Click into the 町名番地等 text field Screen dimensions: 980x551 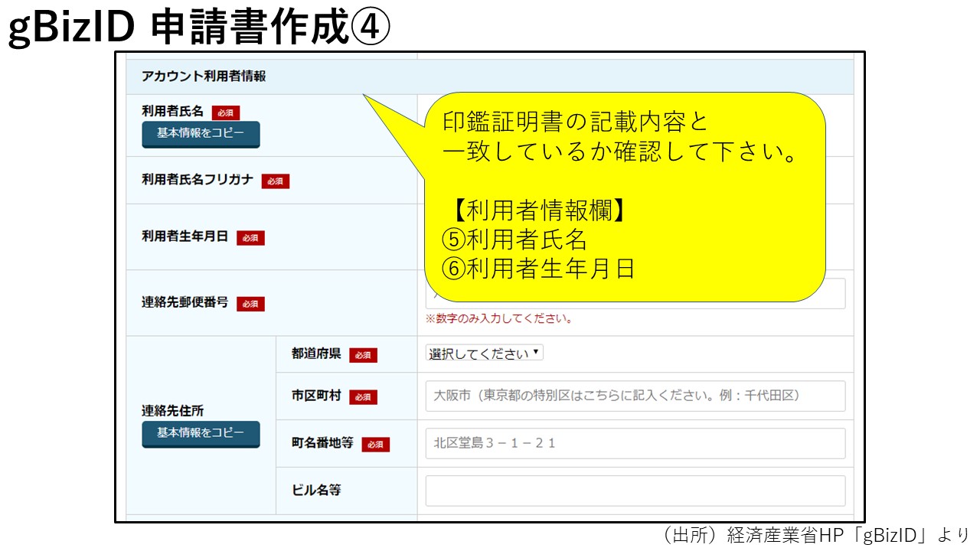[x=635, y=443]
